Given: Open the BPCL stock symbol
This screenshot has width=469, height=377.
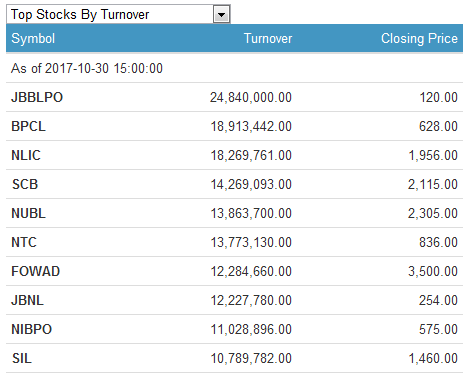Looking at the screenshot, I should (28, 126).
